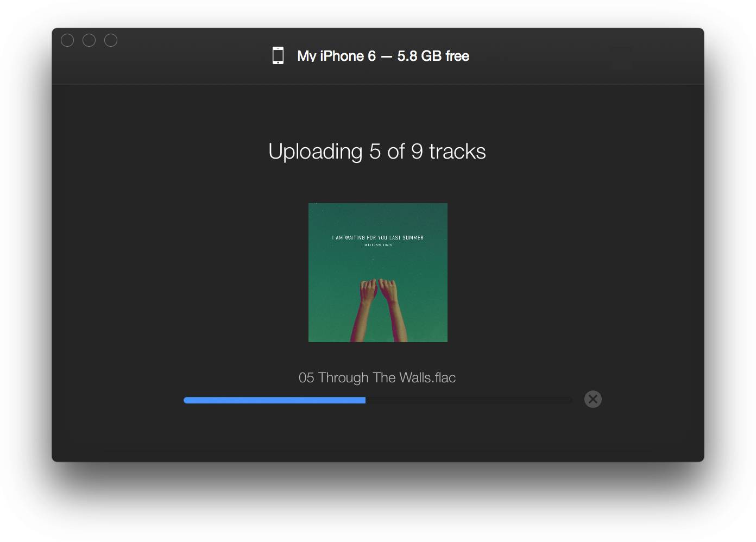Cancel the upload with the X button

[593, 399]
